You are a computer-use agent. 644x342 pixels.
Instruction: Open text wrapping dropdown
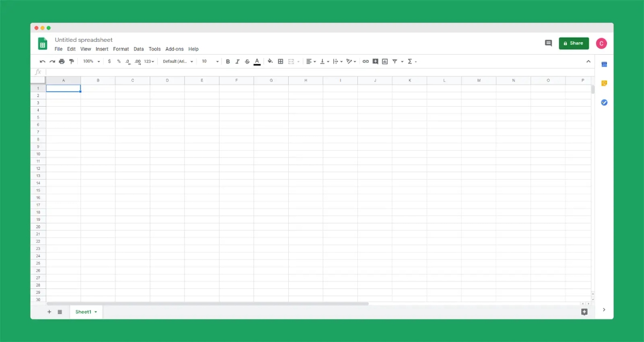338,62
